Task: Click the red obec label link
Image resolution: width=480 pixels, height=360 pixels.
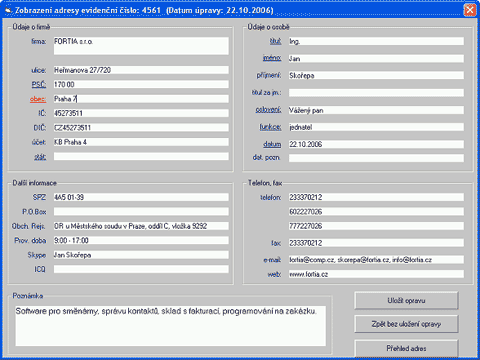Action: tap(38, 99)
